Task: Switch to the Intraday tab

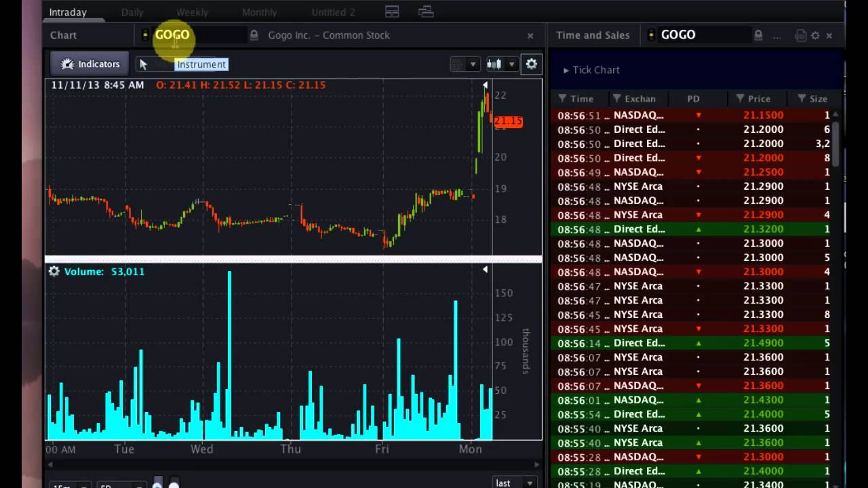Action: coord(68,12)
